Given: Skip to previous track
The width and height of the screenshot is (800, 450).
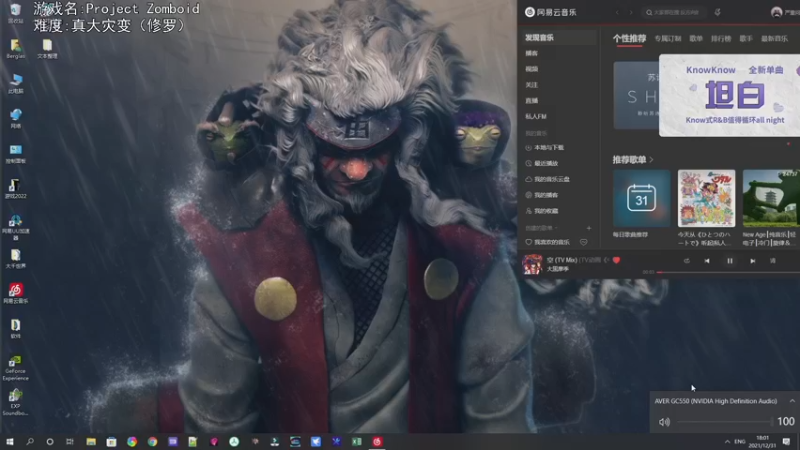Looking at the screenshot, I should pyautogui.click(x=707, y=261).
